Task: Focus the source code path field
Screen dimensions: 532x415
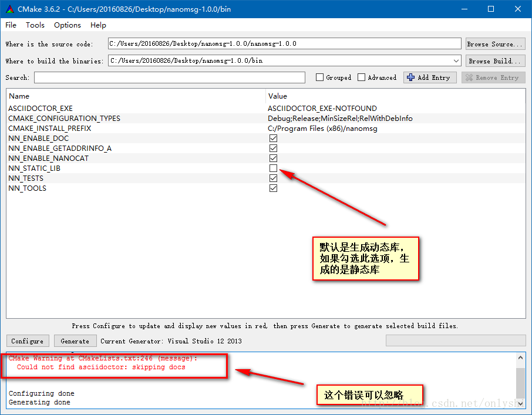Action: tap(285, 43)
